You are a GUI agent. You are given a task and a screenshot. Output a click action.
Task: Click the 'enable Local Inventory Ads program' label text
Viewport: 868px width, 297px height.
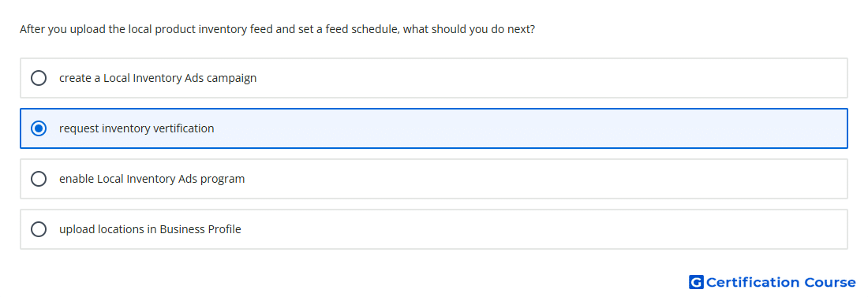pos(152,179)
